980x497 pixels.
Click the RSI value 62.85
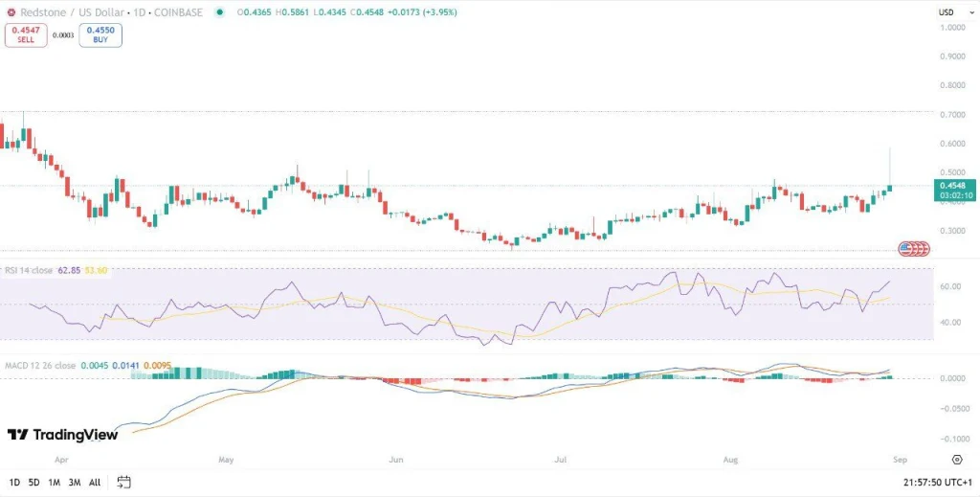(69, 270)
